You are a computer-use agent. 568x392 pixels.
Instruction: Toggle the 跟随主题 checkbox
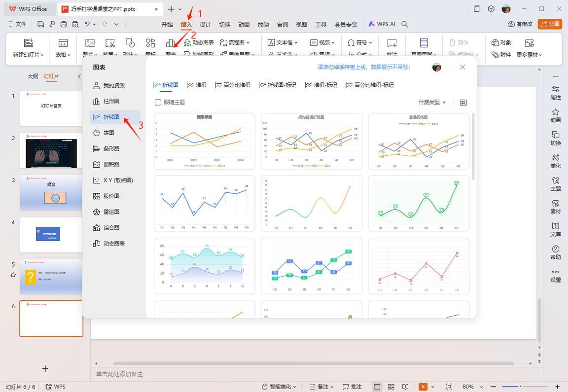(158, 103)
